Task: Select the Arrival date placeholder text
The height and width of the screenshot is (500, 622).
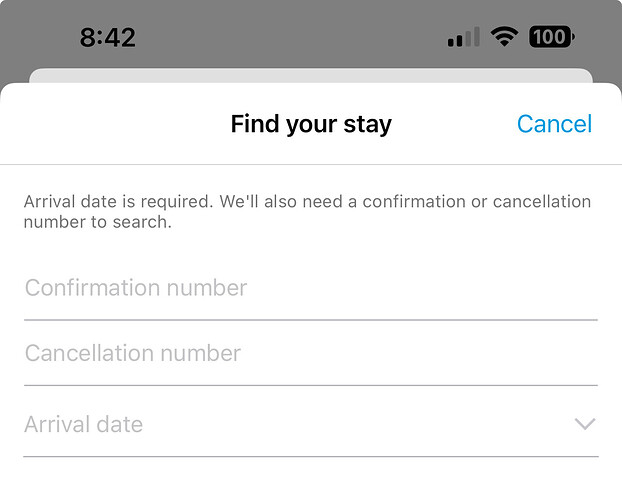Action: 84,424
